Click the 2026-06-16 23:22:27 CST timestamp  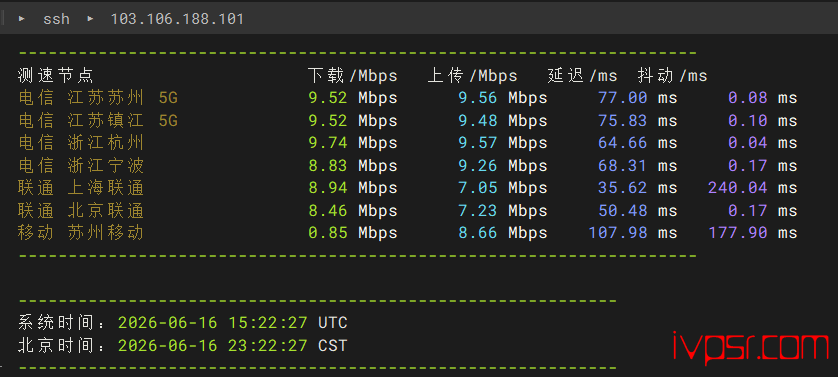point(232,345)
